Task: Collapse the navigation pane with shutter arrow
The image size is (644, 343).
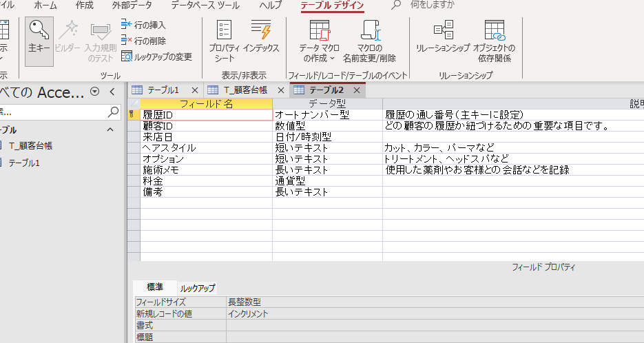Action: 112,92
